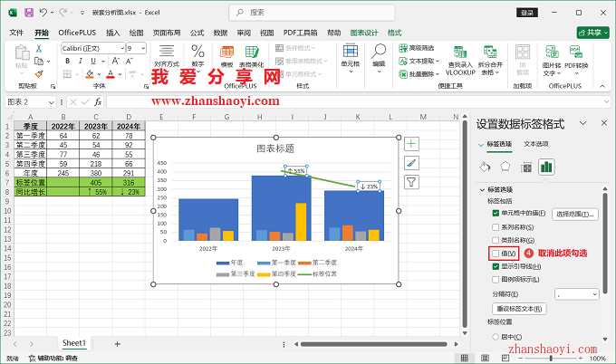Expand the 文本提取 dropdown

pyautogui.click(x=438, y=61)
